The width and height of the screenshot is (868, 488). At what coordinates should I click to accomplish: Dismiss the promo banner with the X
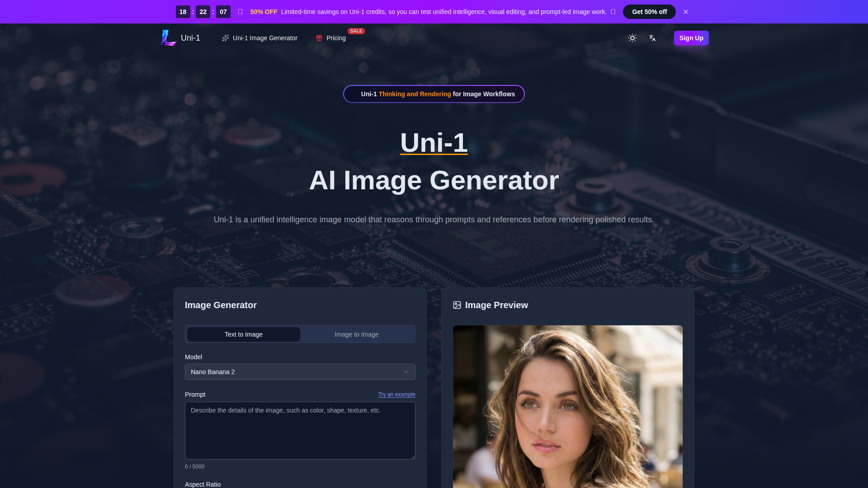[686, 12]
